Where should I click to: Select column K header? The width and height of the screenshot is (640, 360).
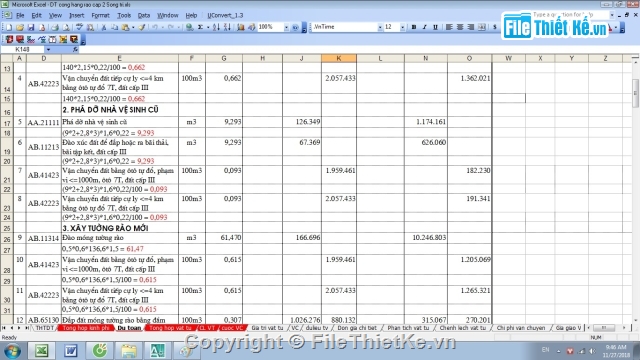coord(339,58)
